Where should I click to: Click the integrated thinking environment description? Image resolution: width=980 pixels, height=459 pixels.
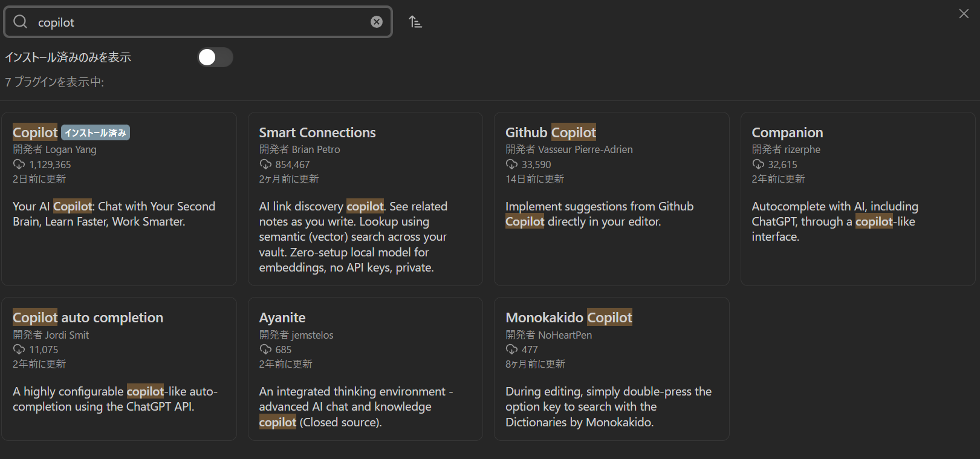[x=356, y=407]
